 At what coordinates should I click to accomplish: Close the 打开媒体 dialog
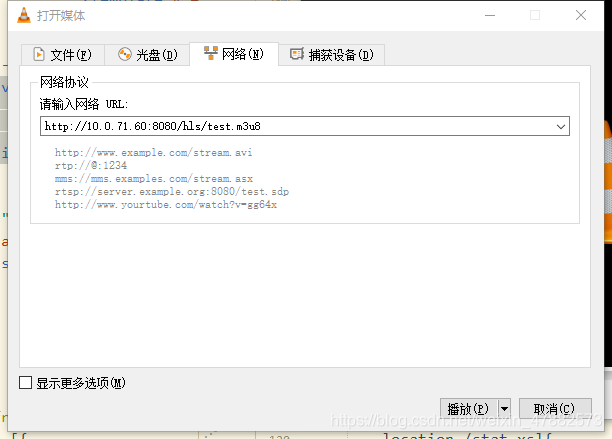click(x=581, y=15)
